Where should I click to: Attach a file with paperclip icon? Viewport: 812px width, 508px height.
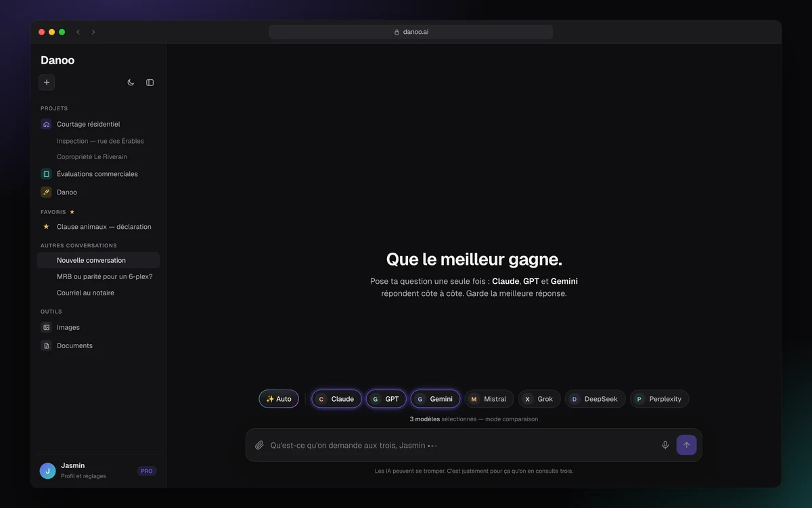click(x=259, y=445)
